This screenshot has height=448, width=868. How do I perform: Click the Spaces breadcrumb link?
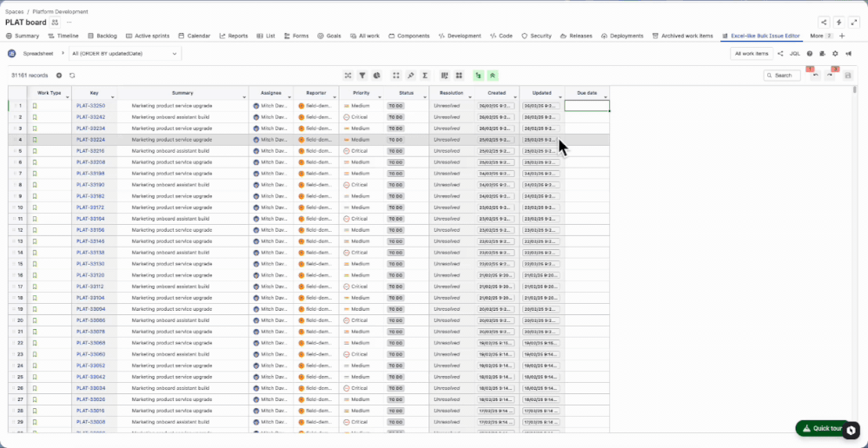15,11
